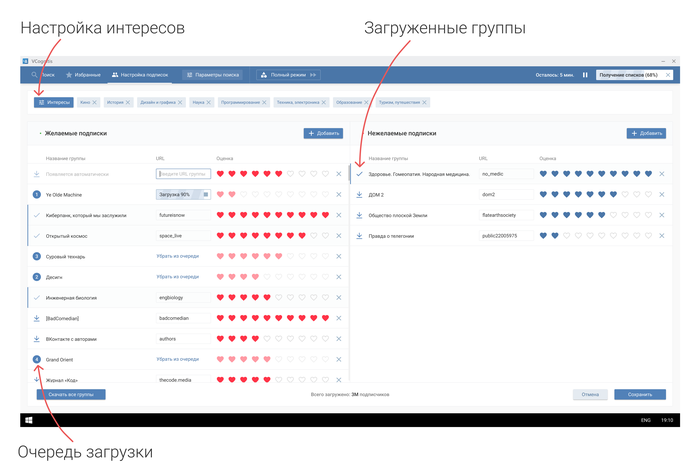Click Добавить in Нежелаемые подписки panel
Screen dimensions: 700x471
[646, 133]
